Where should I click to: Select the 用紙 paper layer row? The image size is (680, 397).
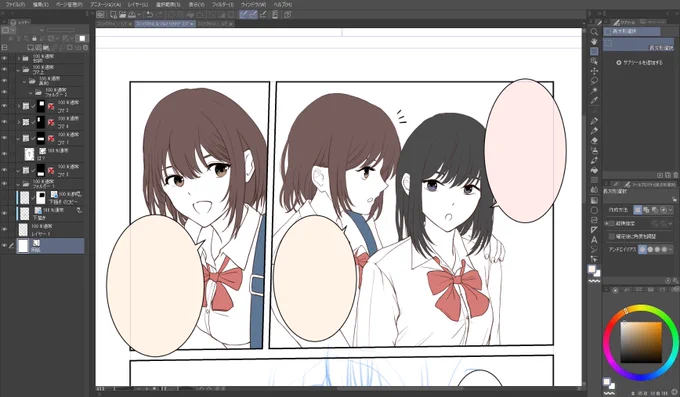pos(50,246)
